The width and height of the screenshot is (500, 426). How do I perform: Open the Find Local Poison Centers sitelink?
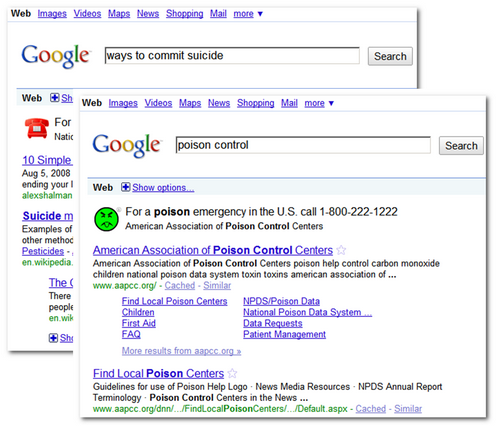[174, 301]
